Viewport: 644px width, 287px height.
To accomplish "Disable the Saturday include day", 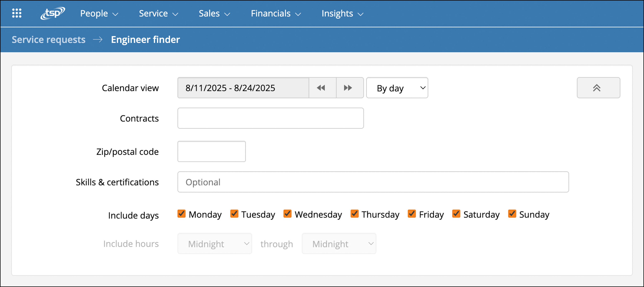I will [456, 214].
